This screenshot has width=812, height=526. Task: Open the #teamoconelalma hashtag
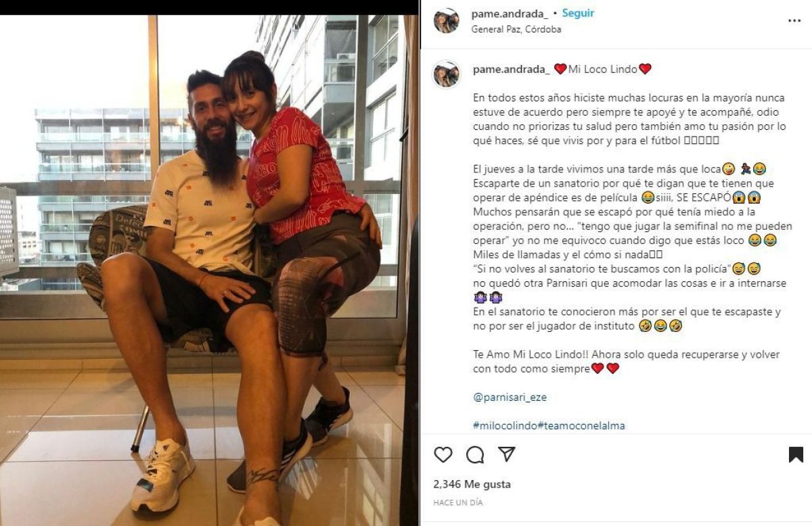(581, 426)
